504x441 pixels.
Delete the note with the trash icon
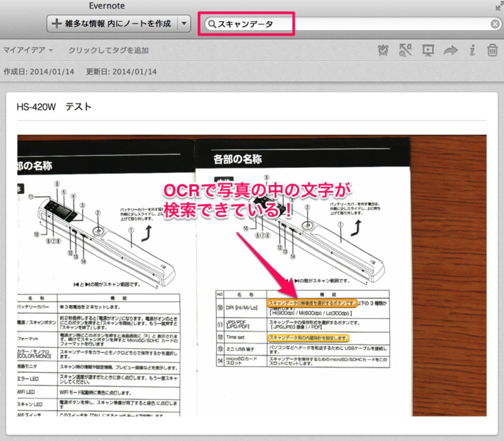492,50
